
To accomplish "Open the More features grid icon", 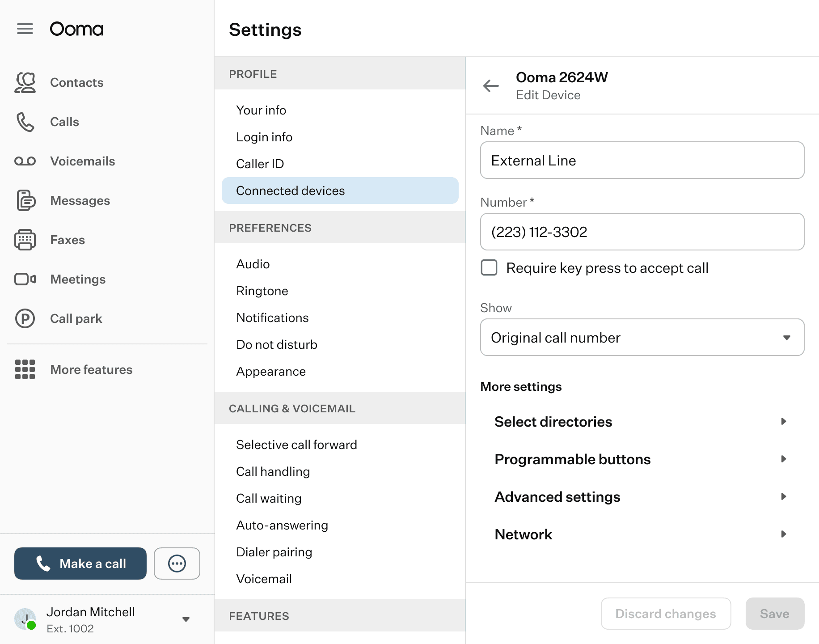I will coord(25,369).
